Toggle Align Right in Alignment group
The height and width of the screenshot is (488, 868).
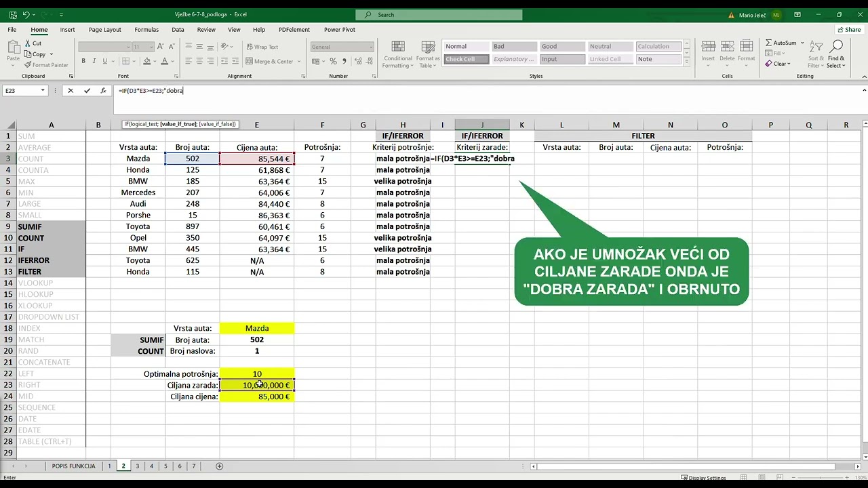coord(210,61)
